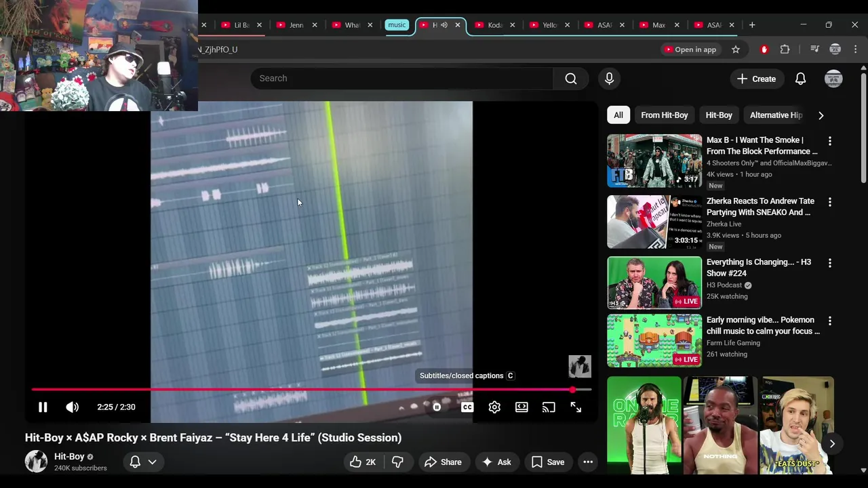Open the Extensions puzzle-piece menu
The image size is (868, 488).
pyautogui.click(x=785, y=49)
